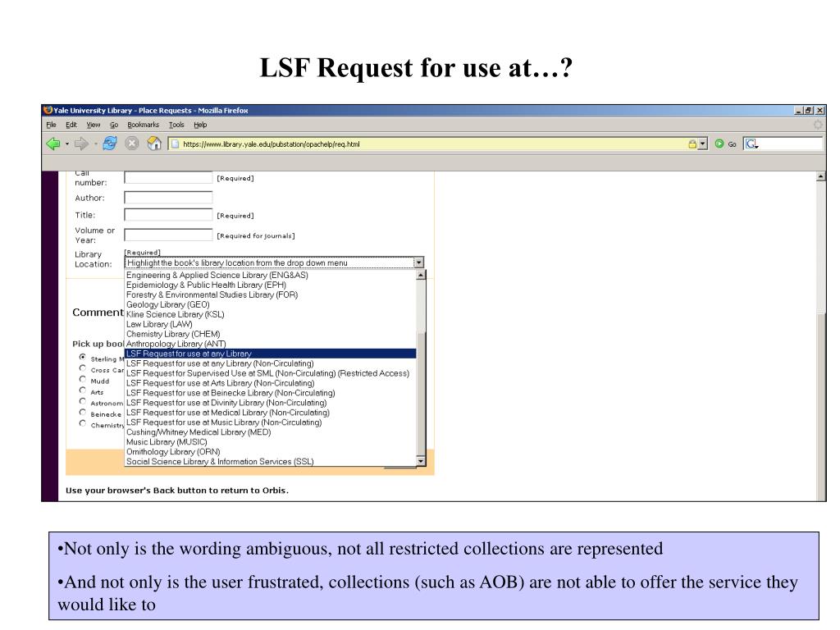Choose Cushing/Whitney Medical Library (MED)
Viewport: 840px width, 630px height.
click(271, 432)
